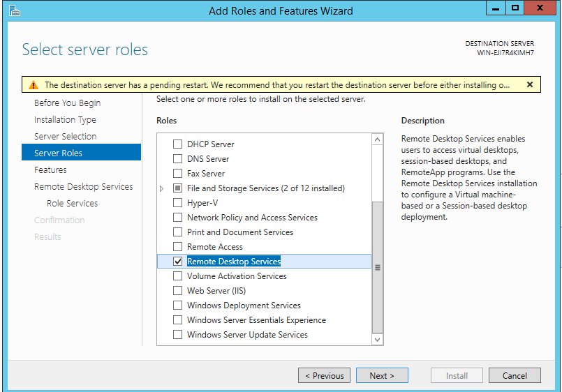
Task: Check the DNS Server role
Action: point(177,158)
